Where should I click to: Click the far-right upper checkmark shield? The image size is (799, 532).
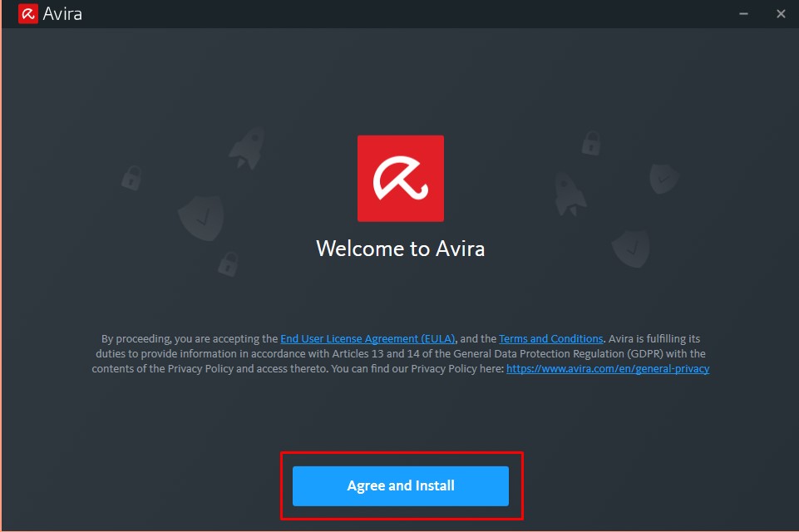664,178
